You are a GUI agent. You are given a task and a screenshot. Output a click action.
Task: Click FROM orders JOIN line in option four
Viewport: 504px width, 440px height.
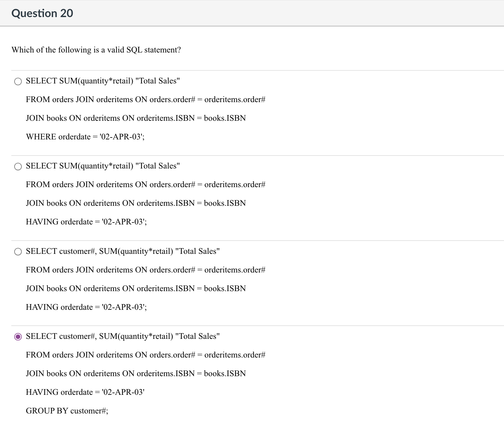tap(146, 355)
